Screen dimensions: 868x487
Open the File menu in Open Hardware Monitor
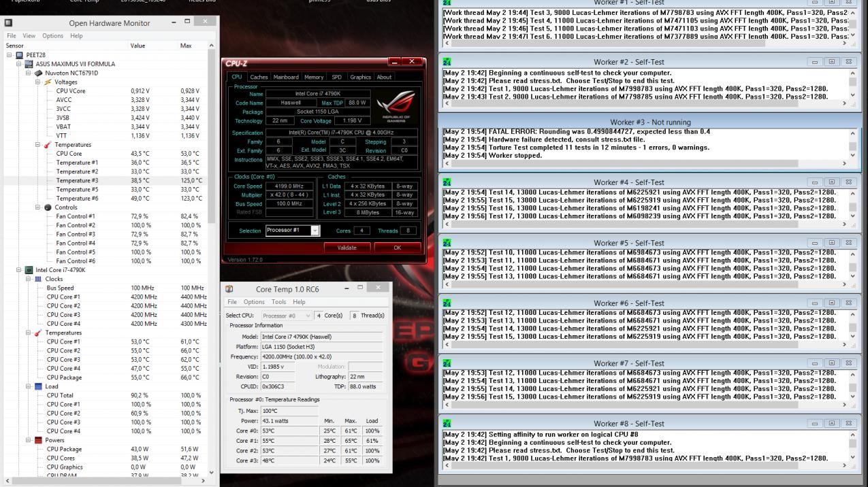coord(12,35)
